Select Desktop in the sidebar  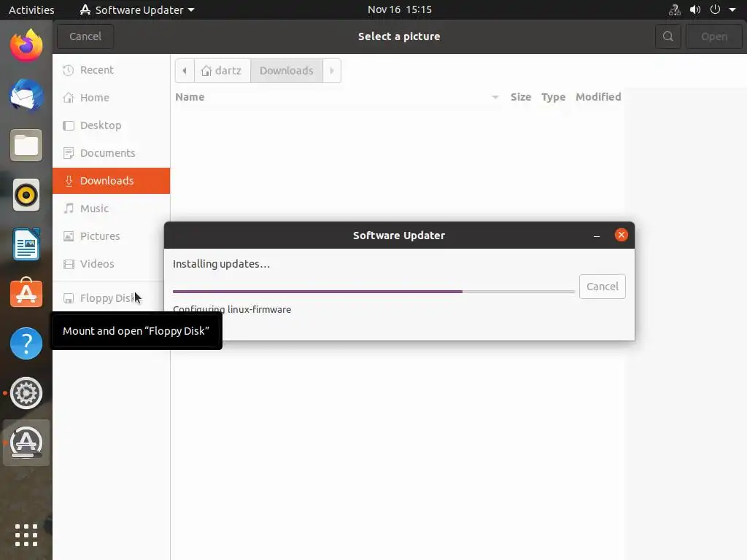pos(111,125)
